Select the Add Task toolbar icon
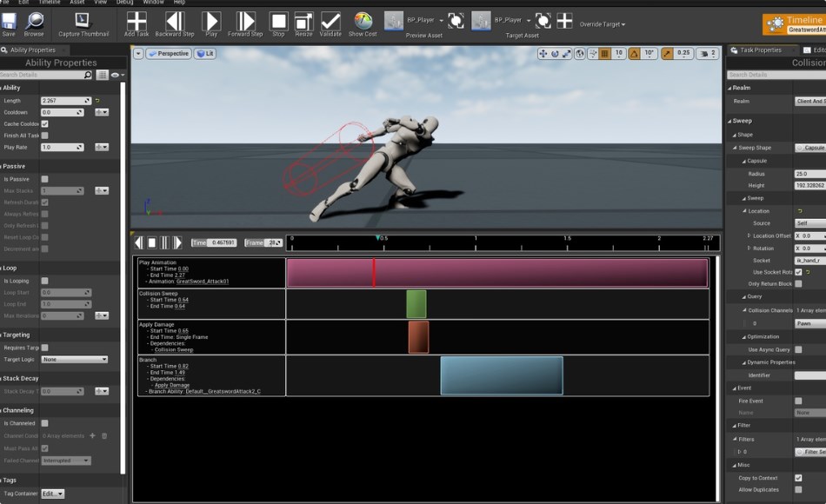Viewport: 826px width, 504px height. click(x=136, y=20)
